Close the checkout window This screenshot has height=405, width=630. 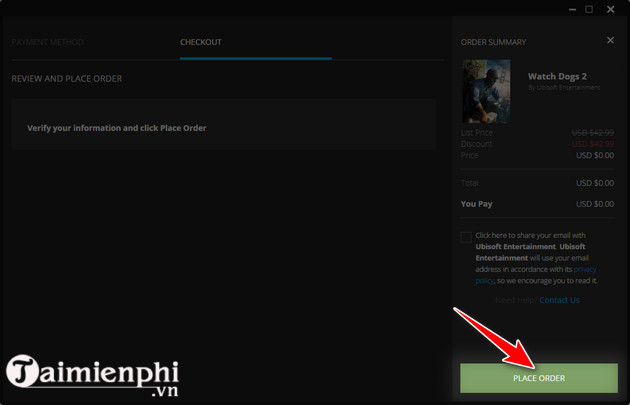click(611, 9)
